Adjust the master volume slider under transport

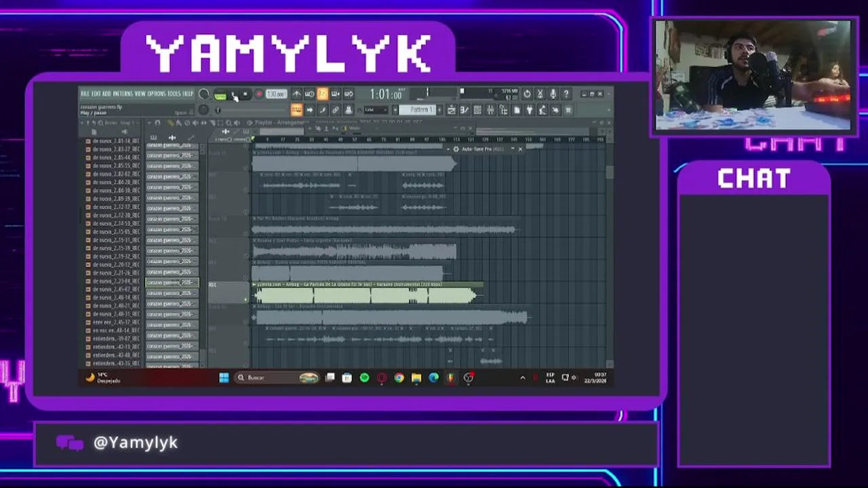pyautogui.click(x=218, y=110)
